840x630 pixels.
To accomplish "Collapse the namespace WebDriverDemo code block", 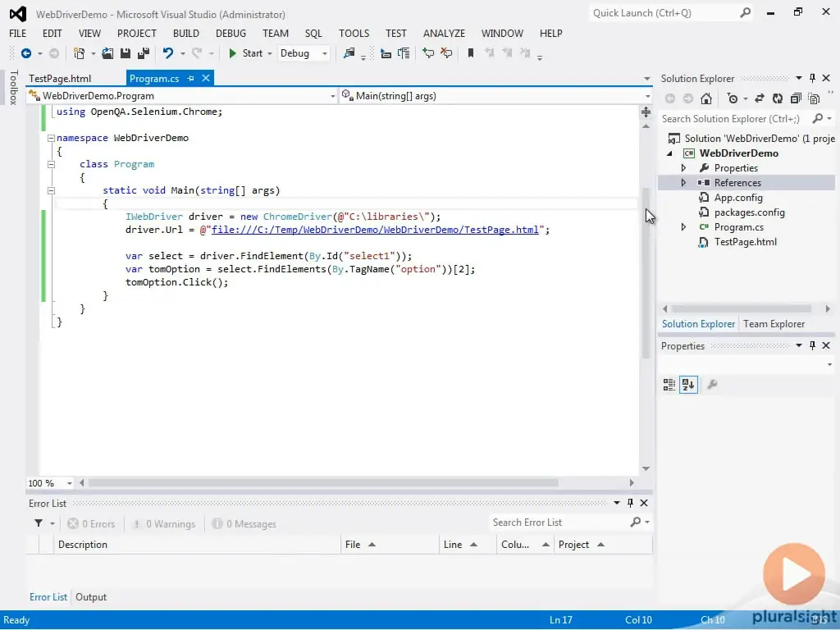I will [x=51, y=138].
